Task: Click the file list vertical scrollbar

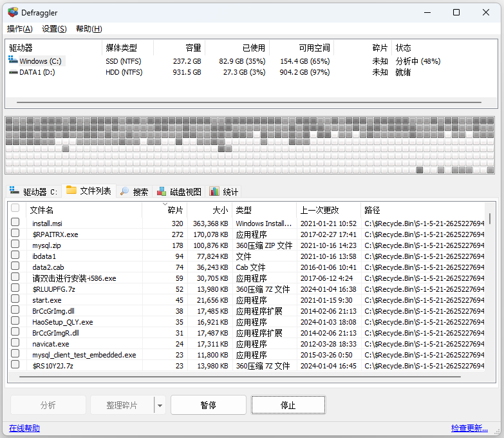Action: click(x=490, y=219)
